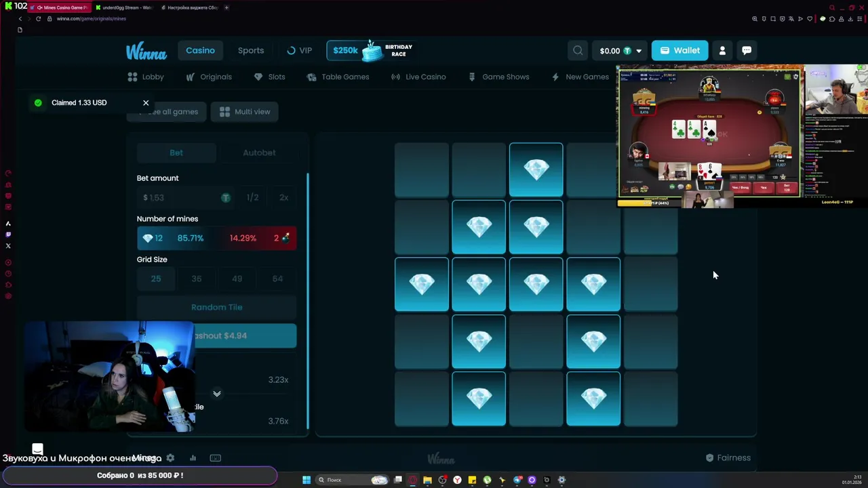The height and width of the screenshot is (488, 868).
Task: Click the See all games button
Action: click(167, 112)
